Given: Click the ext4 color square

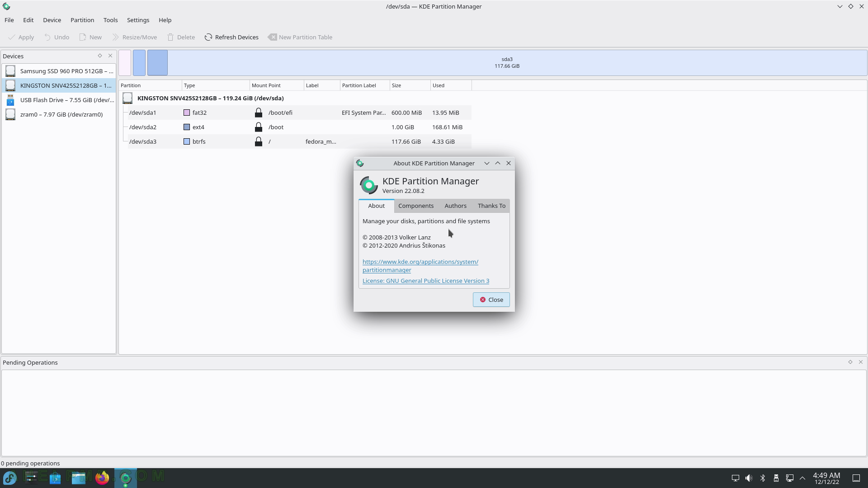Looking at the screenshot, I should click(187, 127).
